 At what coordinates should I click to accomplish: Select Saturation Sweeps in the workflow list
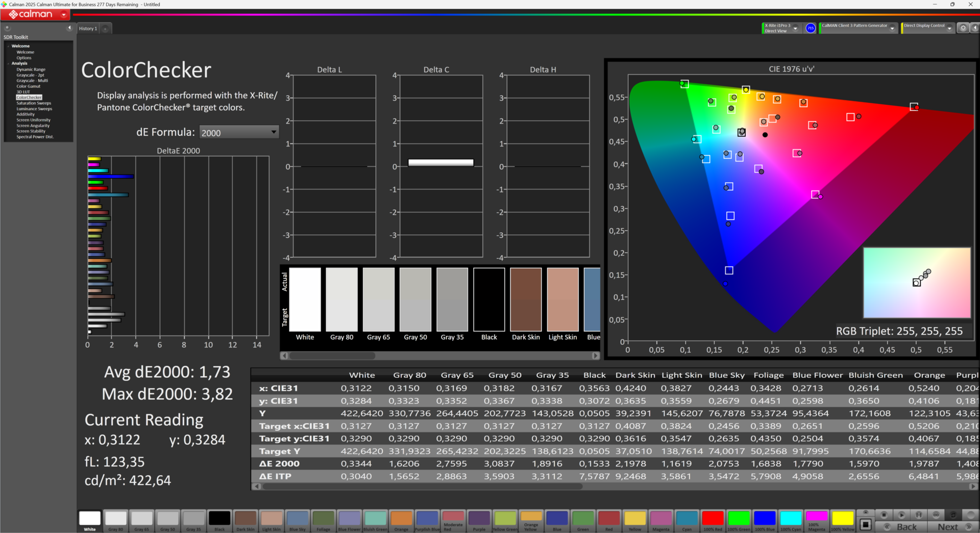tap(34, 103)
